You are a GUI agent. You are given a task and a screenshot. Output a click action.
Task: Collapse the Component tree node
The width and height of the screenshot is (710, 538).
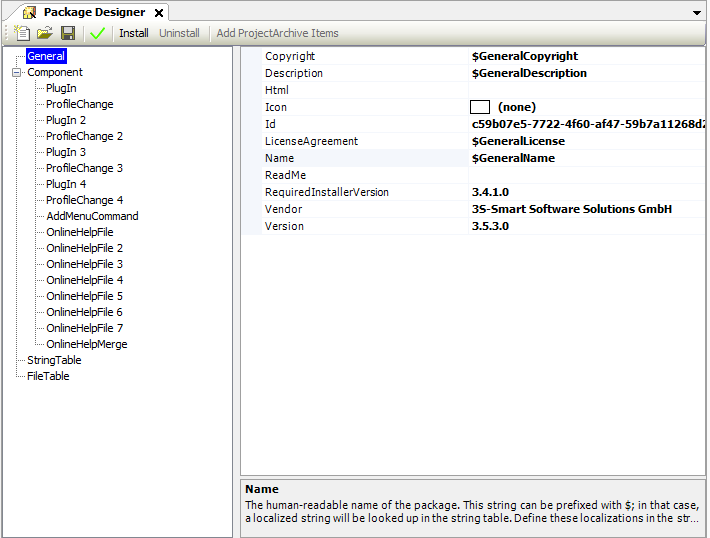pyautogui.click(x=16, y=72)
